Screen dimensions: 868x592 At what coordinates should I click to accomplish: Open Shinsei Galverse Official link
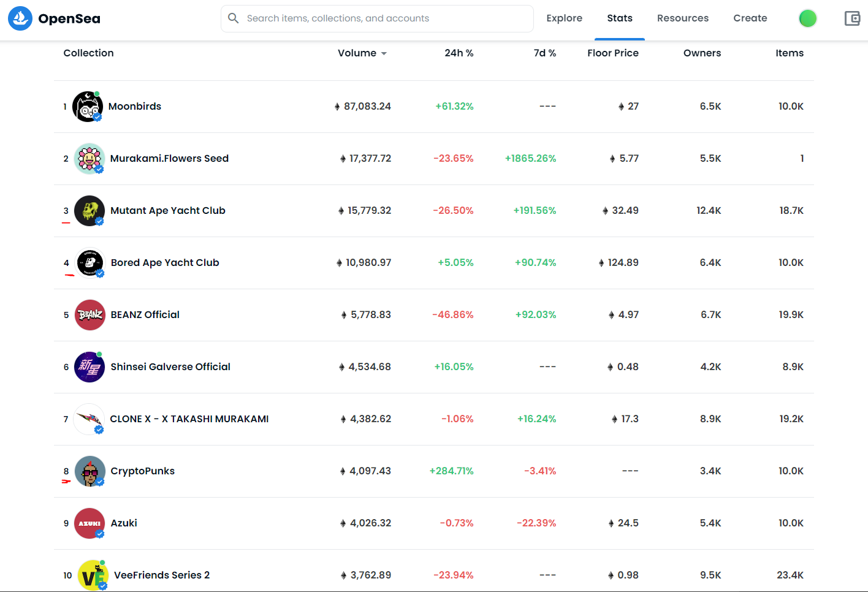[x=170, y=367]
